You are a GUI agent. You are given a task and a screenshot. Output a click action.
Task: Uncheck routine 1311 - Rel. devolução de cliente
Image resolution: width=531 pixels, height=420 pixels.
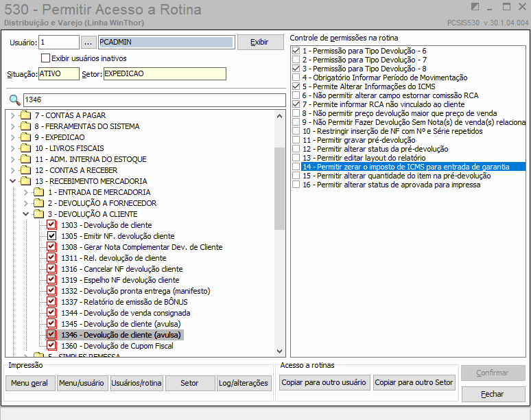51,258
